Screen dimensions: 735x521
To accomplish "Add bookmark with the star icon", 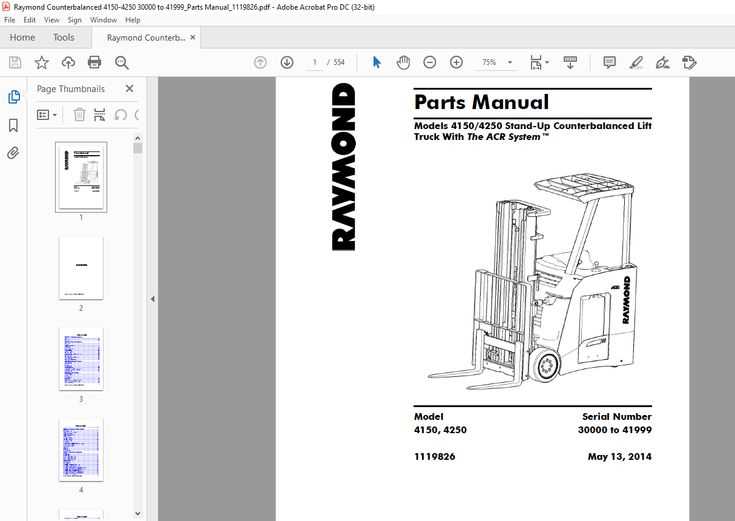I will [x=42, y=62].
